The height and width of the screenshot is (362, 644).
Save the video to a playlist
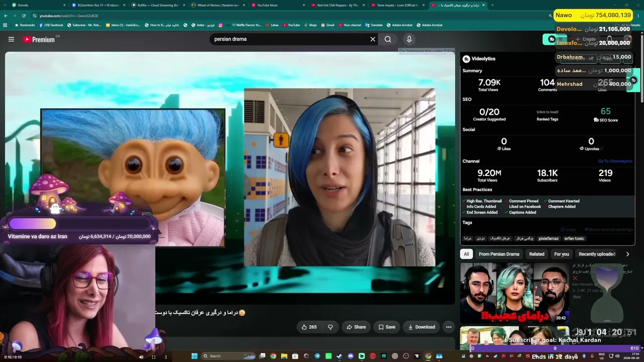coord(387,327)
